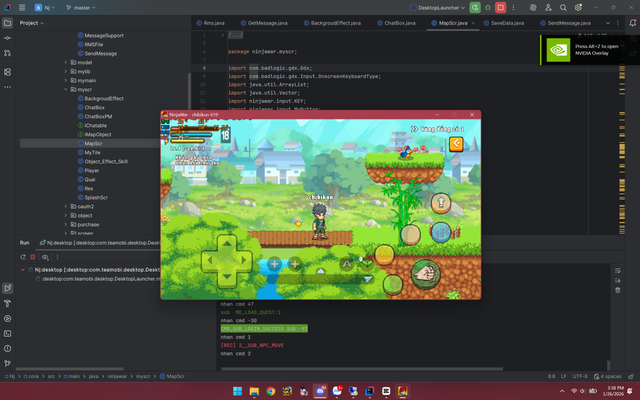Switch to the Rms.java tab
The image size is (640, 400).
(x=211, y=23)
